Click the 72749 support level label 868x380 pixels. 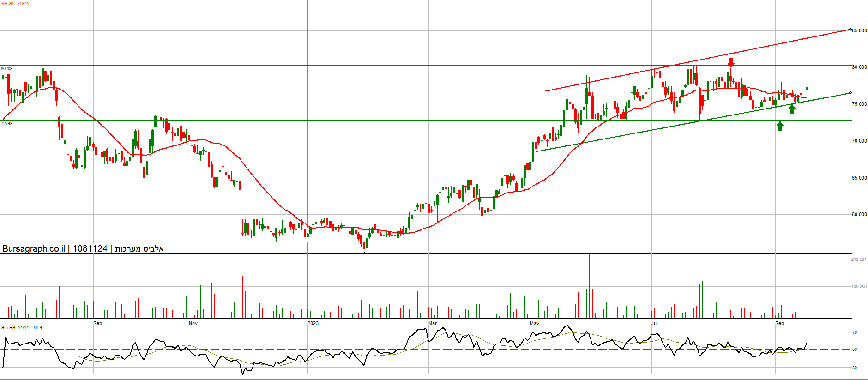(x=7, y=124)
